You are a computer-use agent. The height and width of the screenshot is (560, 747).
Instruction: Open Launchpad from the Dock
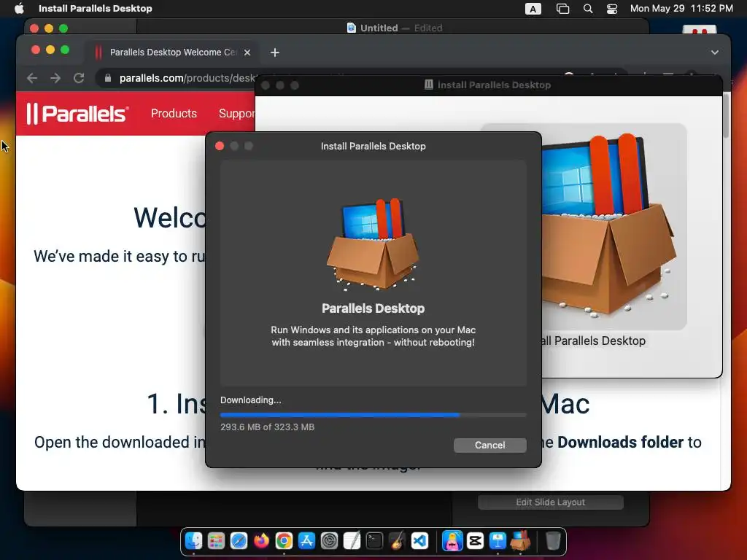point(216,541)
